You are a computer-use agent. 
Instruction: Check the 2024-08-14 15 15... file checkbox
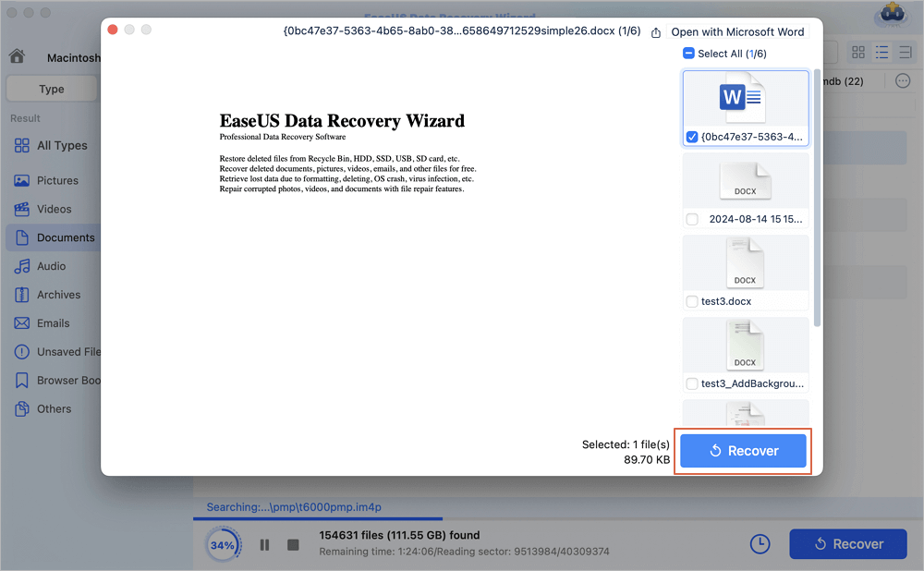pos(692,219)
